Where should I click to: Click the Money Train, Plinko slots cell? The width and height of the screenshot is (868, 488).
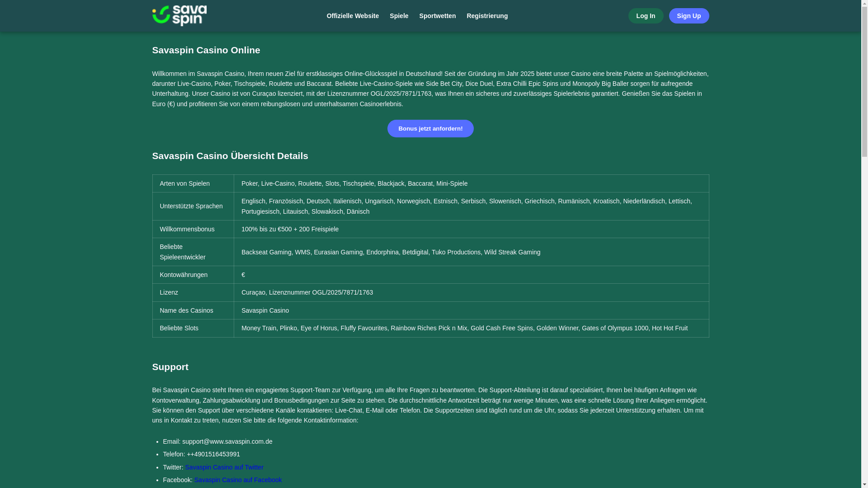click(471, 328)
